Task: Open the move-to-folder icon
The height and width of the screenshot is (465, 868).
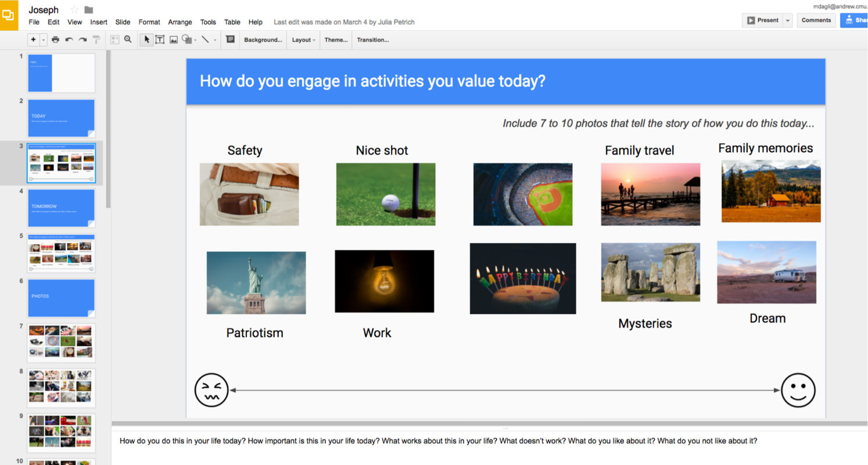Action: click(x=89, y=10)
